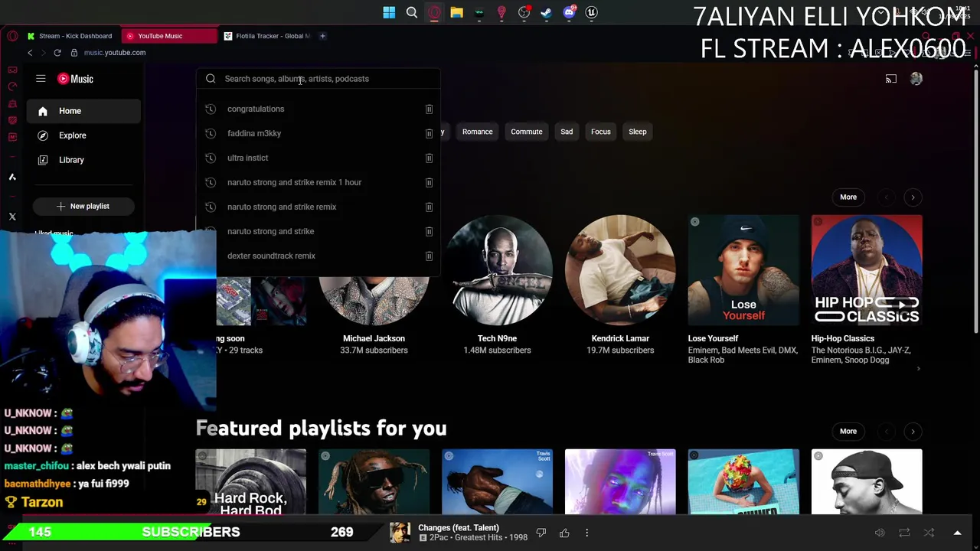Viewport: 980px width, 551px height.
Task: Click the search magnifier icon
Action: point(211,79)
